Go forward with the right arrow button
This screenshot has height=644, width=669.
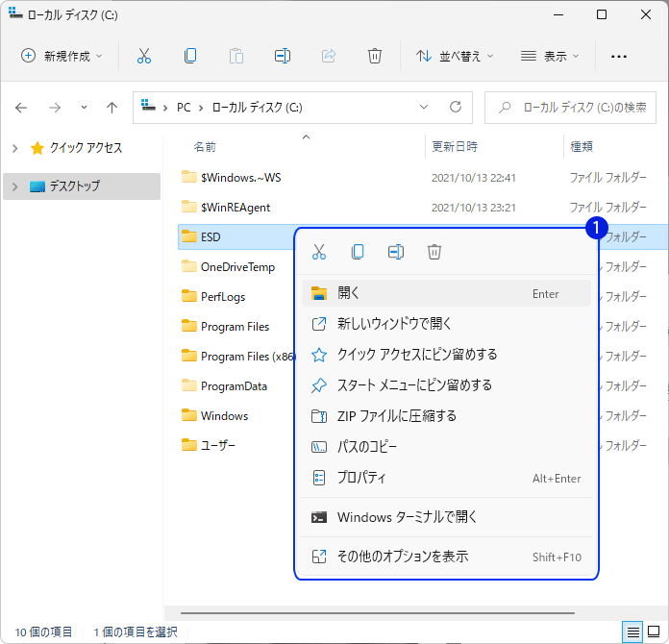point(55,108)
